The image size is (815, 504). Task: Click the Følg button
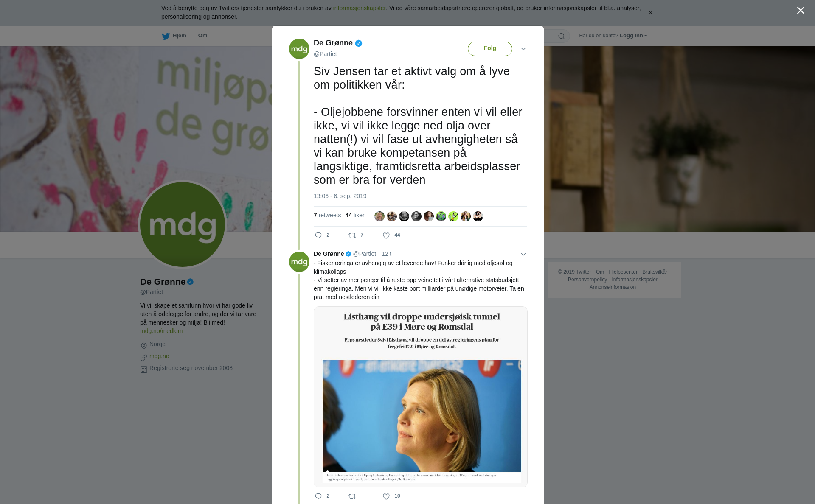490,48
